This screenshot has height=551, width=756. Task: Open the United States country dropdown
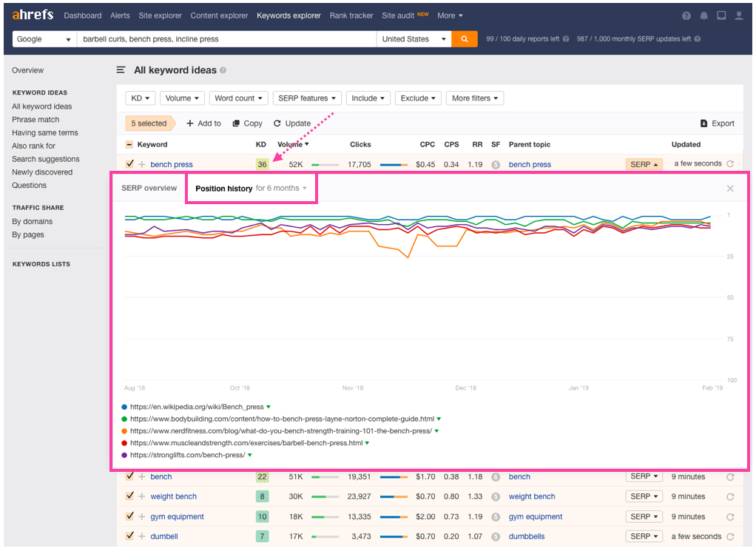pos(414,39)
